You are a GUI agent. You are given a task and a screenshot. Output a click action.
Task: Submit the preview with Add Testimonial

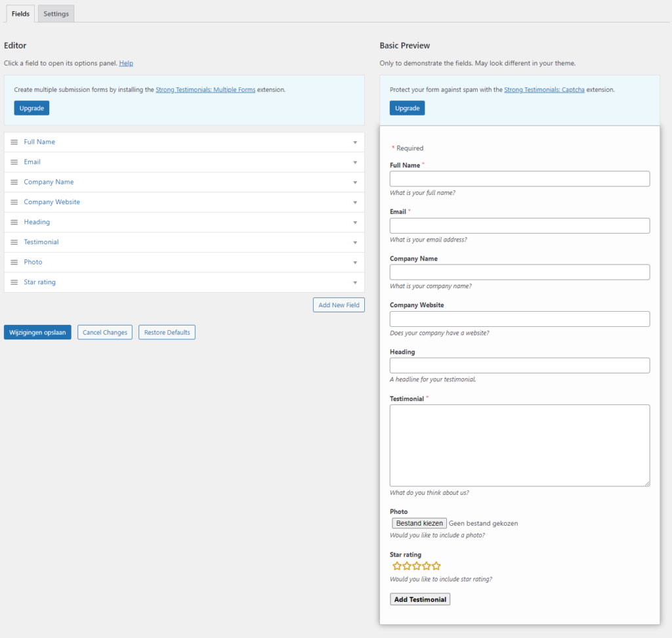tap(420, 599)
